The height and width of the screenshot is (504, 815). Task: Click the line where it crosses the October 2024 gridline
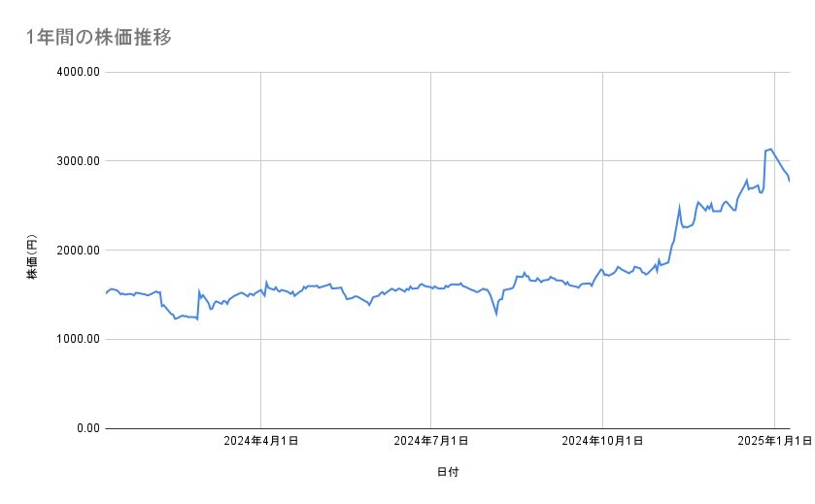pyautogui.click(x=603, y=271)
